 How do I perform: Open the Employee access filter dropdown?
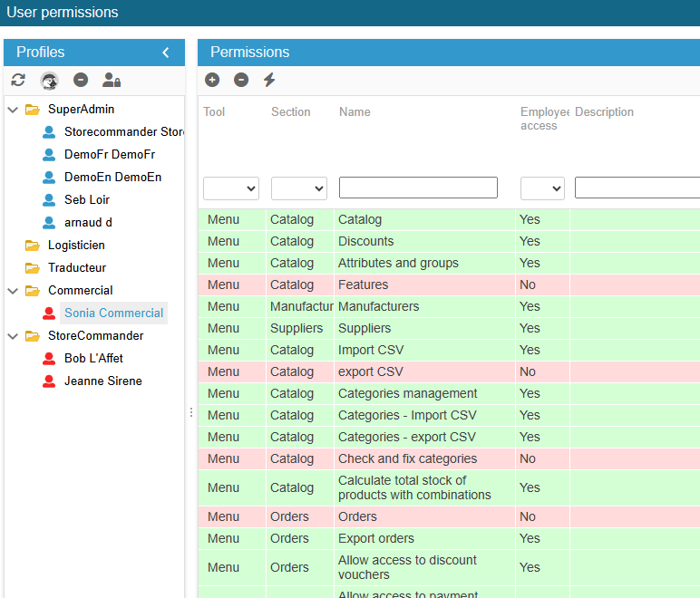542,188
